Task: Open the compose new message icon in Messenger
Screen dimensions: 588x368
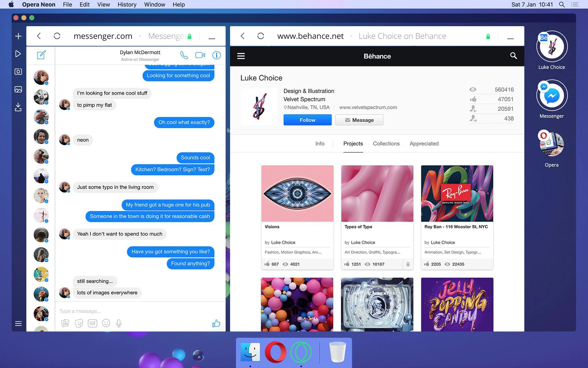Action: click(41, 55)
